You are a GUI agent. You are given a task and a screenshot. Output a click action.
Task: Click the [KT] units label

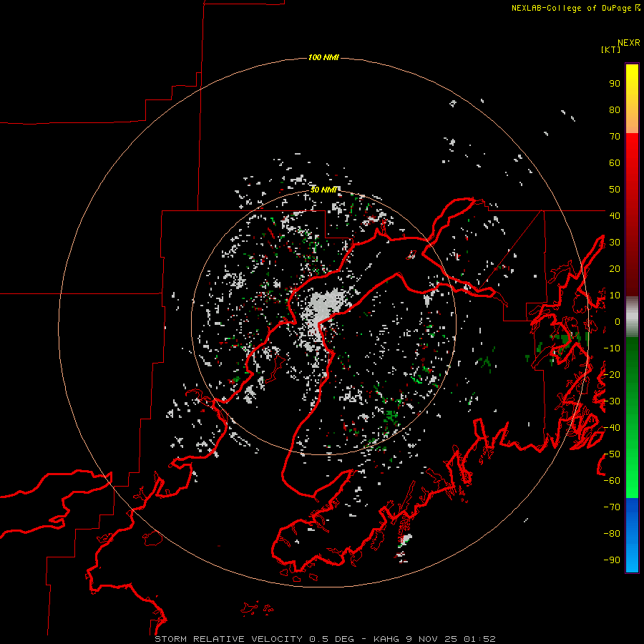[611, 49]
